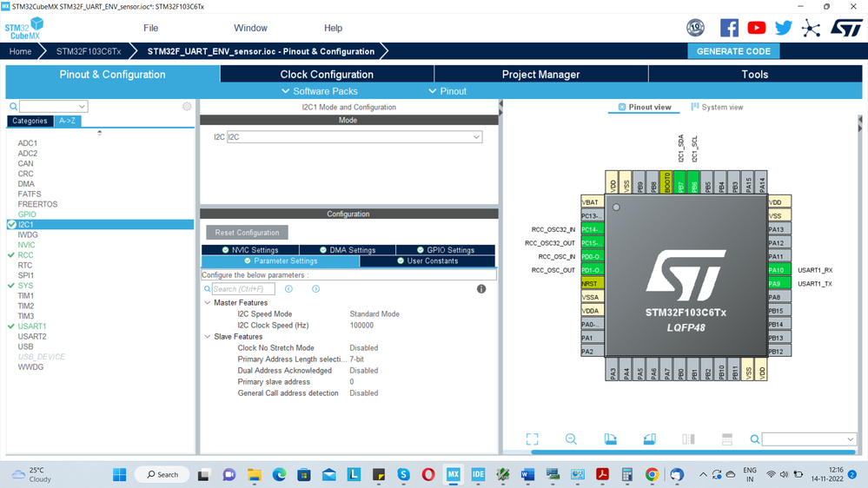Click Reset Configuration button

click(247, 233)
